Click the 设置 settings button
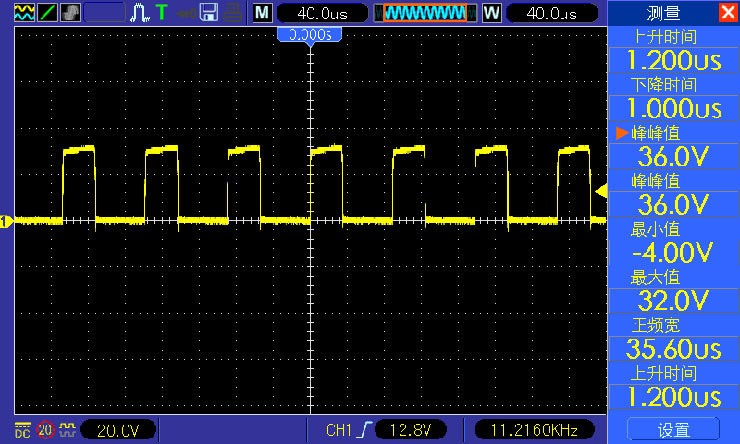The width and height of the screenshot is (740, 444). pos(673,430)
